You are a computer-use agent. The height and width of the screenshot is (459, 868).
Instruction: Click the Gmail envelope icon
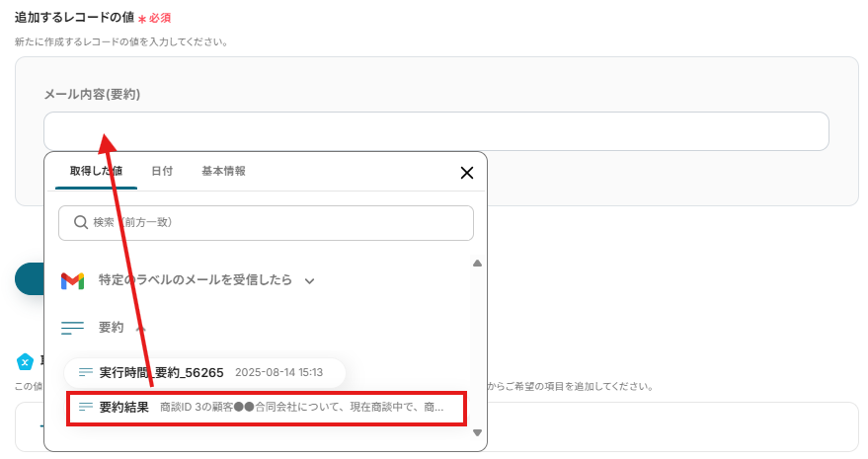click(x=72, y=281)
